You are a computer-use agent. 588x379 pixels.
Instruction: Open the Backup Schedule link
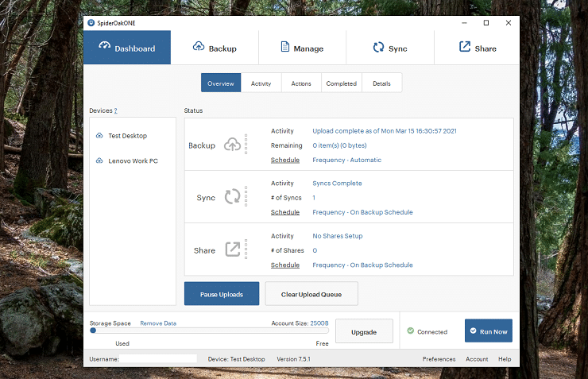pos(285,160)
